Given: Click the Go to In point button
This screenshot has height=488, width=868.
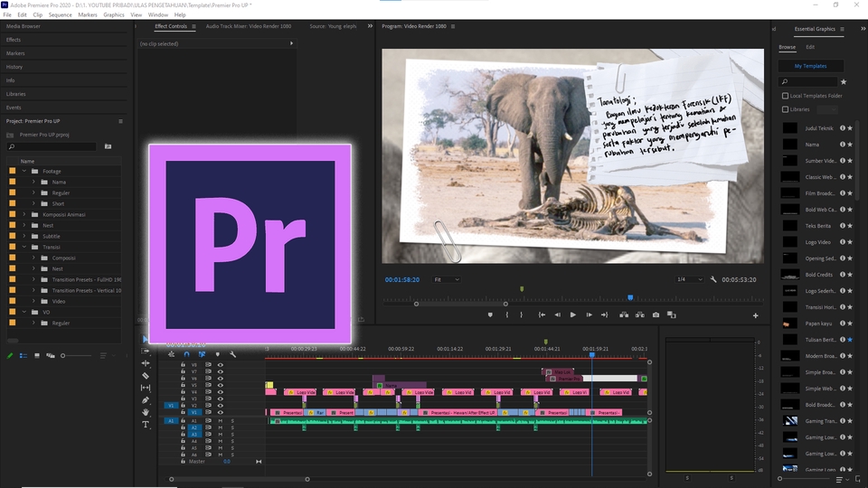Looking at the screenshot, I should point(542,314).
